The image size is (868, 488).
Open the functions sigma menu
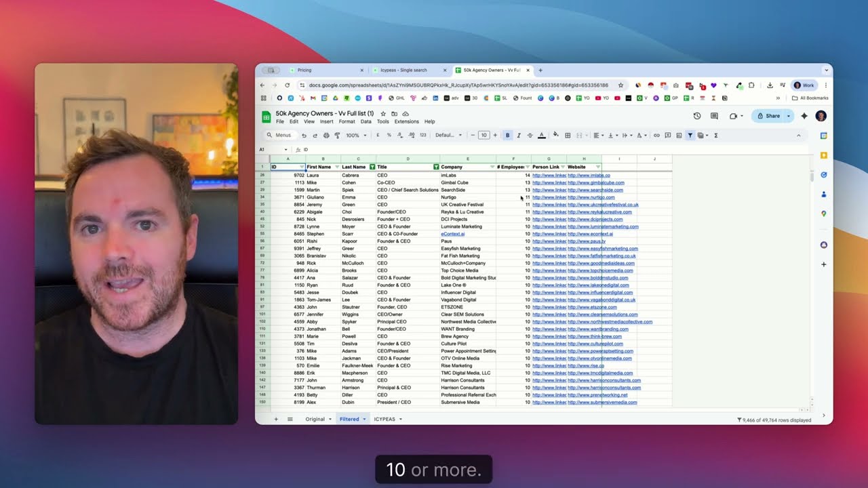[716, 136]
